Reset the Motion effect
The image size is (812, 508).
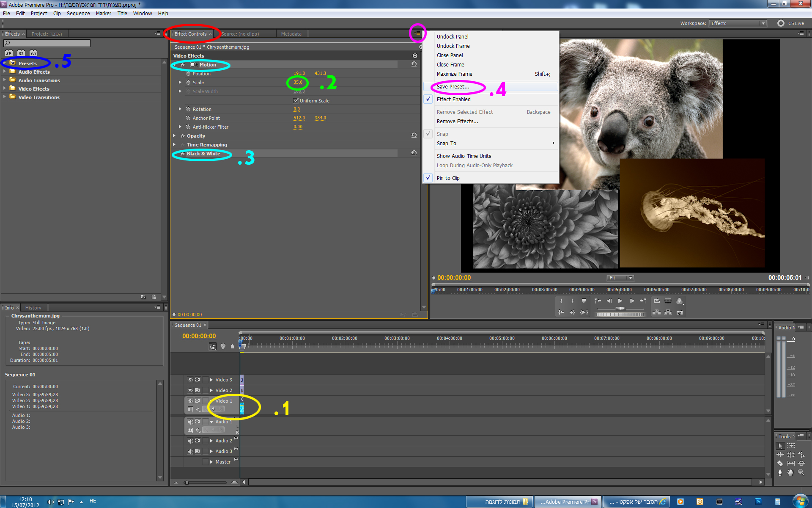pos(414,64)
